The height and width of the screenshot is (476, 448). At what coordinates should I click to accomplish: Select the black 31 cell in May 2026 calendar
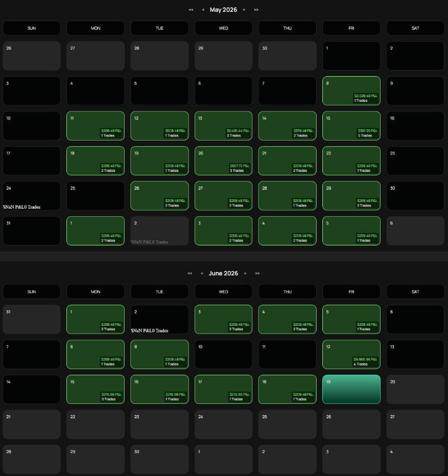(x=32, y=231)
